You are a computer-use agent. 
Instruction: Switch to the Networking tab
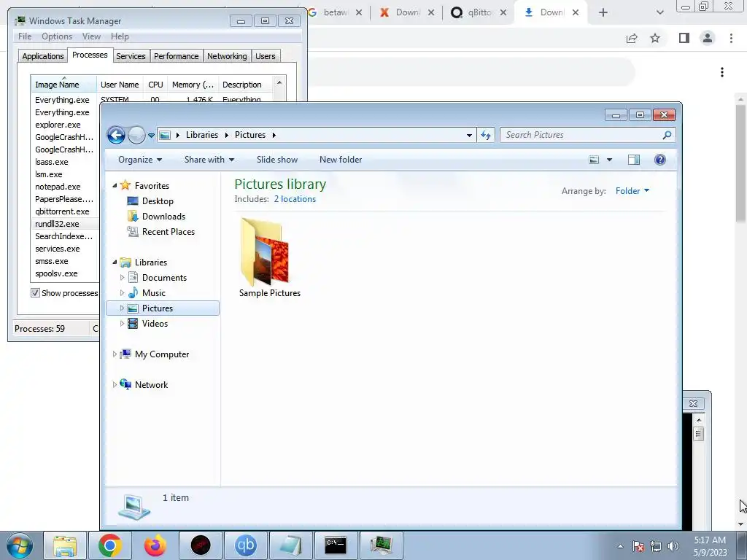pyautogui.click(x=227, y=56)
